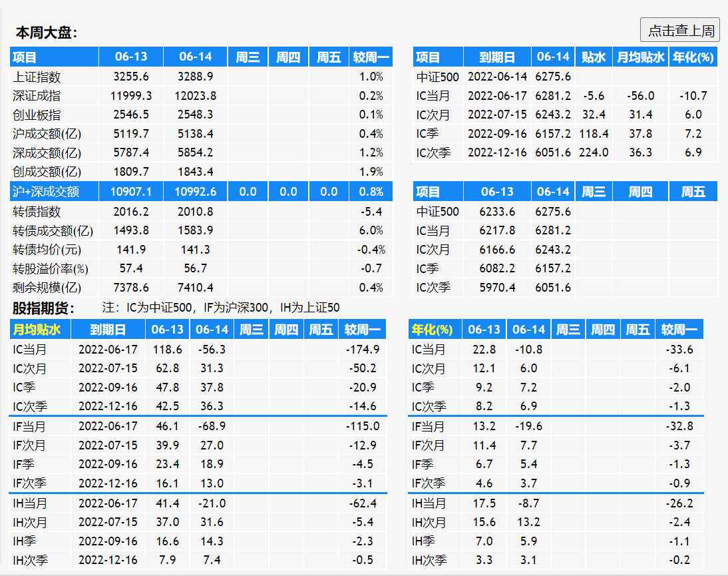The width and height of the screenshot is (728, 576).
Task: Click 转债成交额(亿) row label
Action: tap(53, 230)
